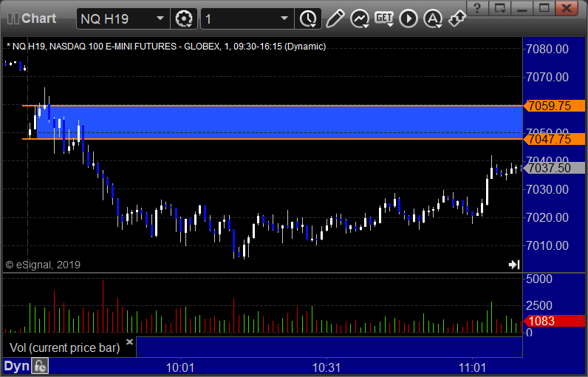Click the 7080.00 price axis label

547,49
